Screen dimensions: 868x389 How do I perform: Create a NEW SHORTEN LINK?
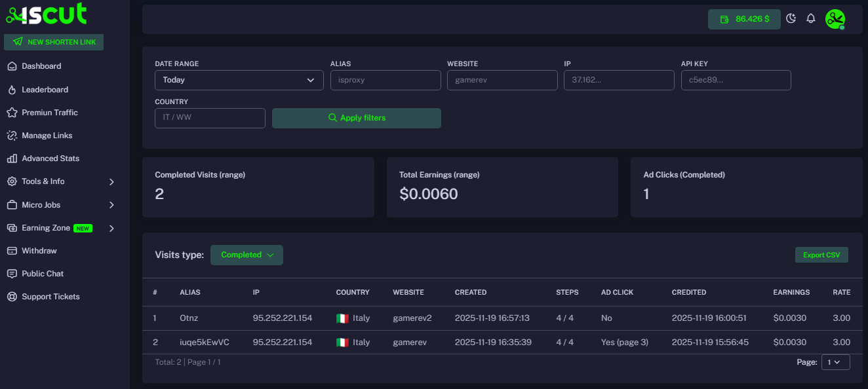coord(53,41)
